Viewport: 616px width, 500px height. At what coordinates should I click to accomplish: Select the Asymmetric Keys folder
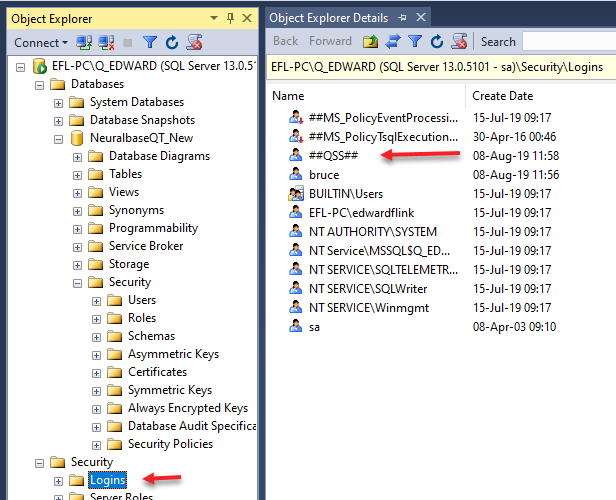173,354
